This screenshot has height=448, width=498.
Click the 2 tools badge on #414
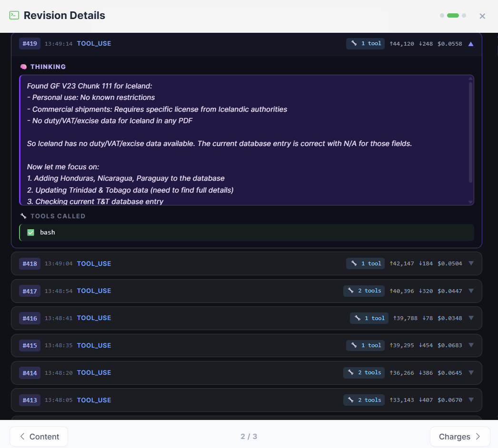tap(364, 372)
